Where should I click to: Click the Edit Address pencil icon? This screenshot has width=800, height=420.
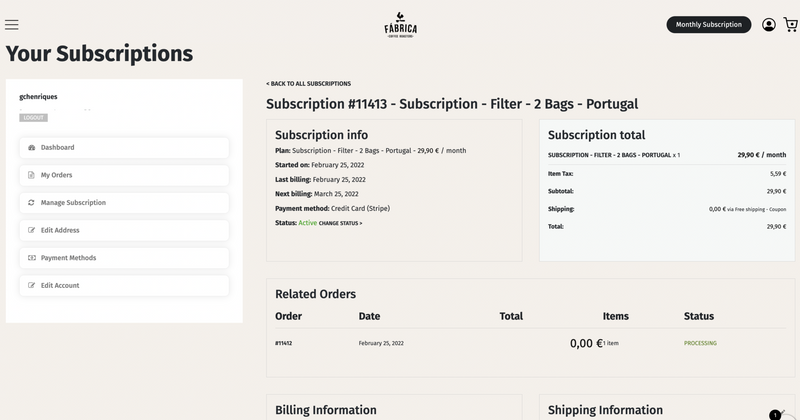32,230
